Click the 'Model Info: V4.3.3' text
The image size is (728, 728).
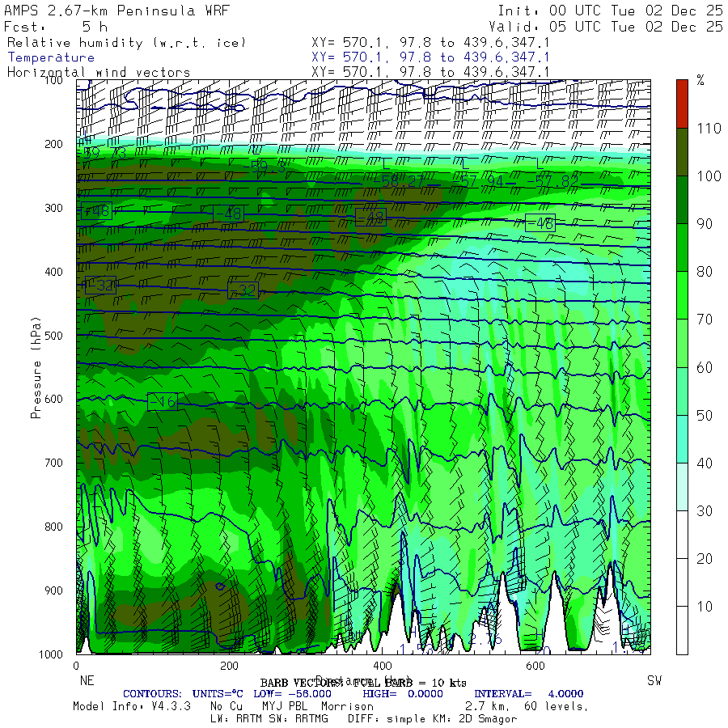132,706
